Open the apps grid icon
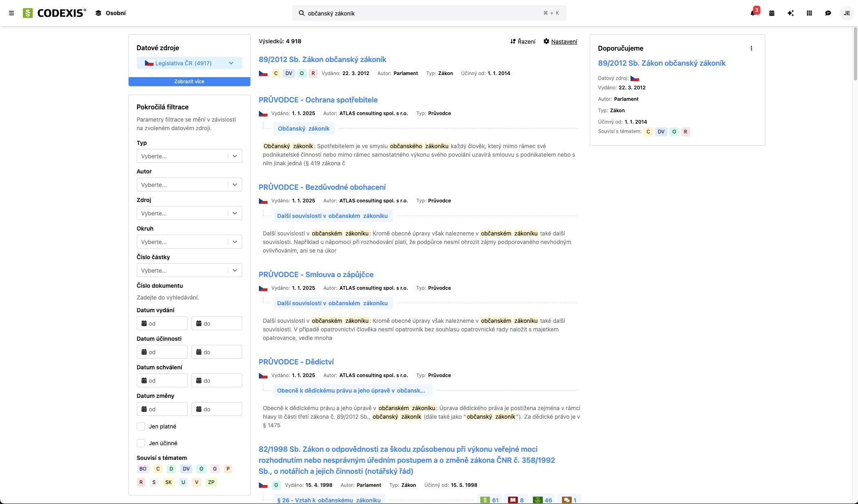Screen dimensions: 858x504 coord(809,13)
